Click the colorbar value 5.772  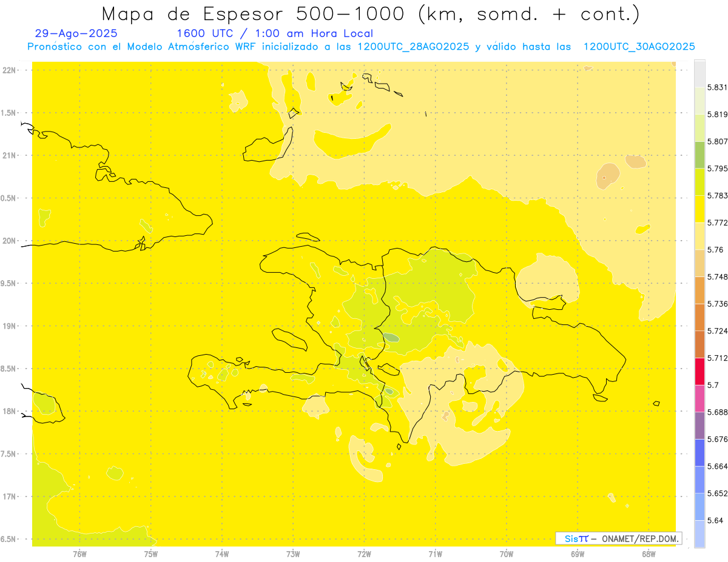718,222
